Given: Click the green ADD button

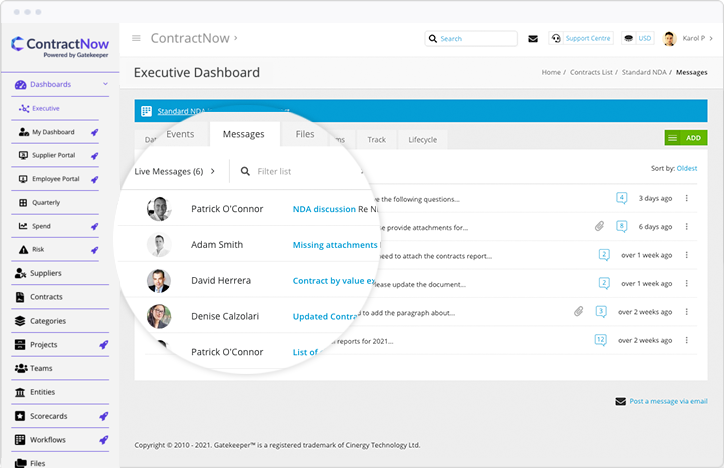Looking at the screenshot, I should [x=686, y=138].
